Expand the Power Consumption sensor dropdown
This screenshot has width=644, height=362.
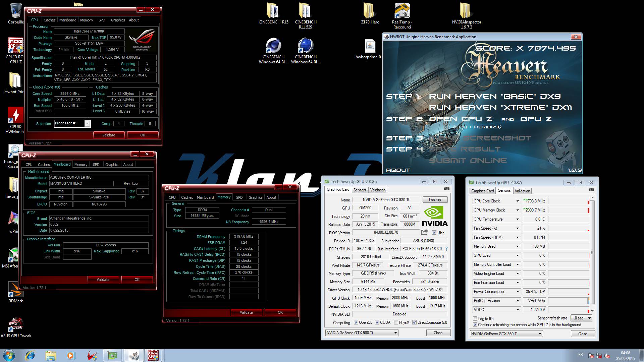pos(518,292)
